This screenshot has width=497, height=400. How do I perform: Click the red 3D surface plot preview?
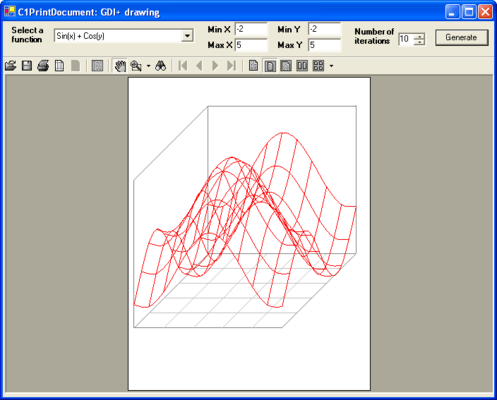tap(245, 220)
